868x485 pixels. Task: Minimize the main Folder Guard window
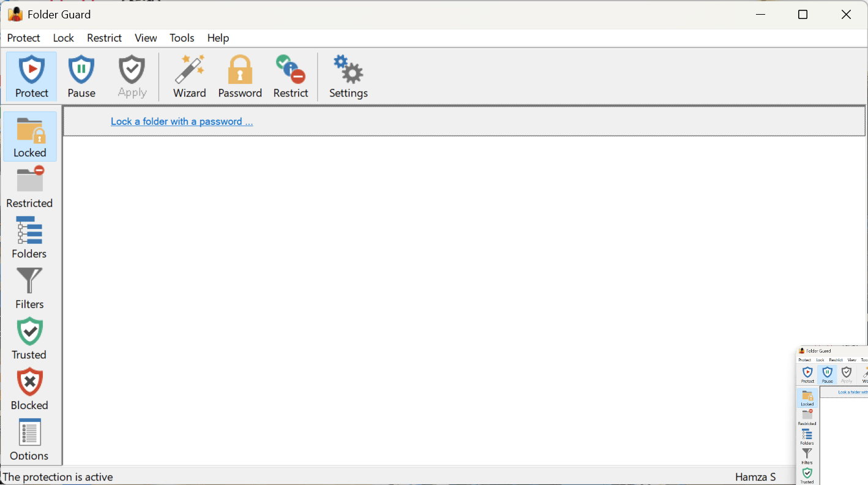tap(761, 15)
